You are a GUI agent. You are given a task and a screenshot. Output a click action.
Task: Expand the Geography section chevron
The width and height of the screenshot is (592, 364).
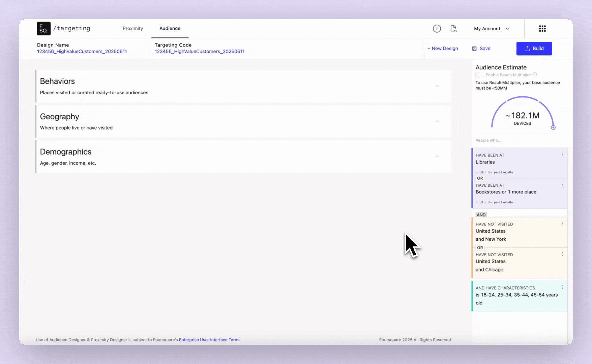pos(437,121)
